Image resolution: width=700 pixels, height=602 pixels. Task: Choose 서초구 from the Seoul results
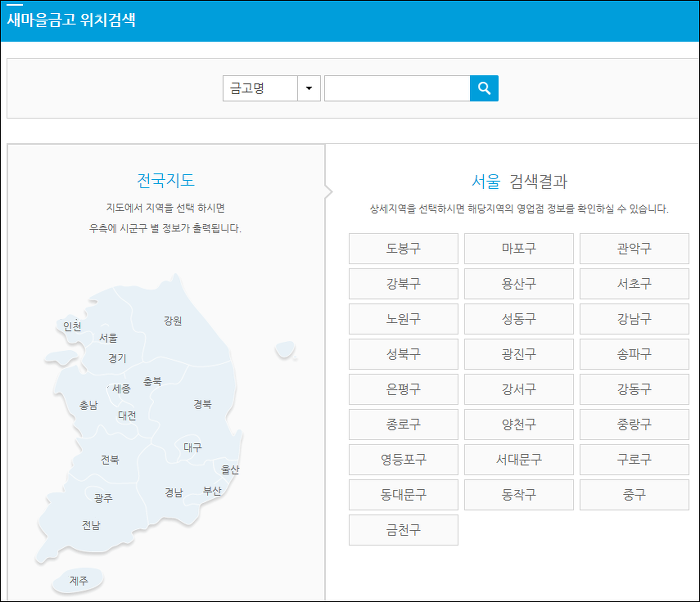click(x=634, y=284)
